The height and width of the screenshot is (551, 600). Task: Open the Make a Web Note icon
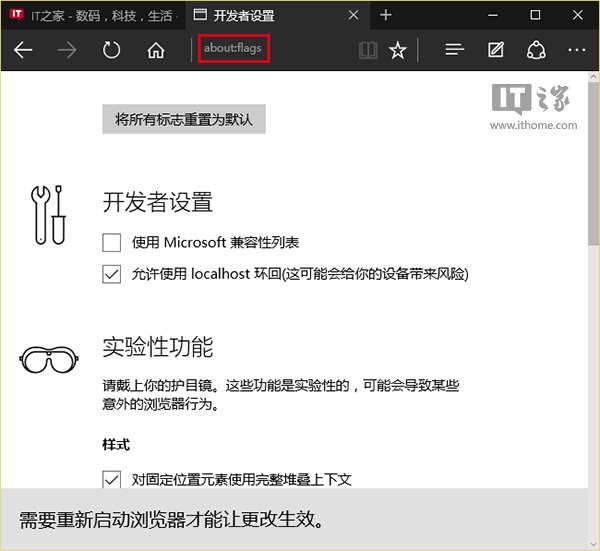click(496, 50)
